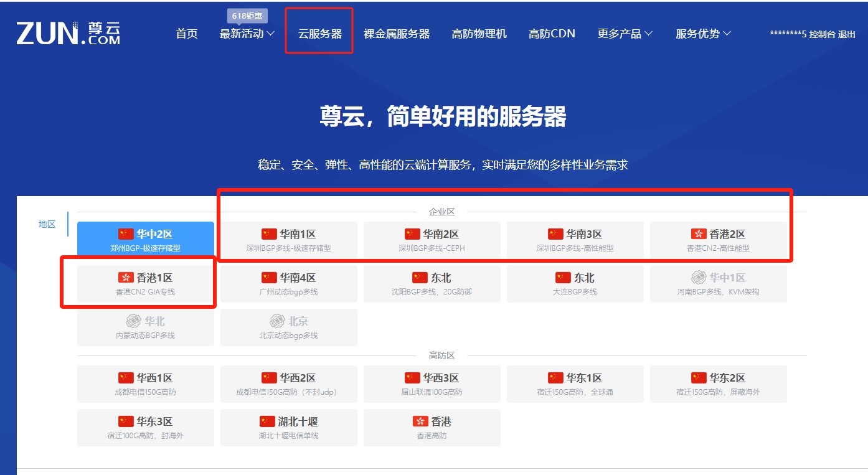Open 高防物理机 in the navigation

tap(479, 34)
